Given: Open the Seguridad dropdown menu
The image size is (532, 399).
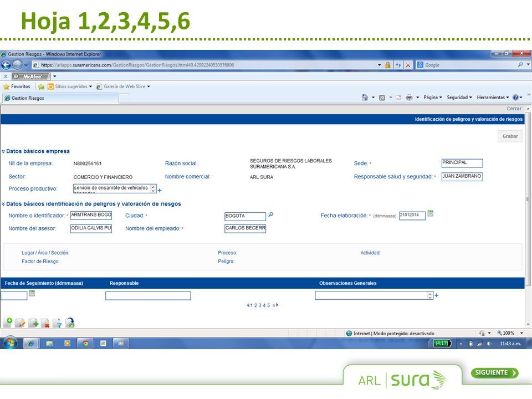Looking at the screenshot, I should [x=459, y=98].
